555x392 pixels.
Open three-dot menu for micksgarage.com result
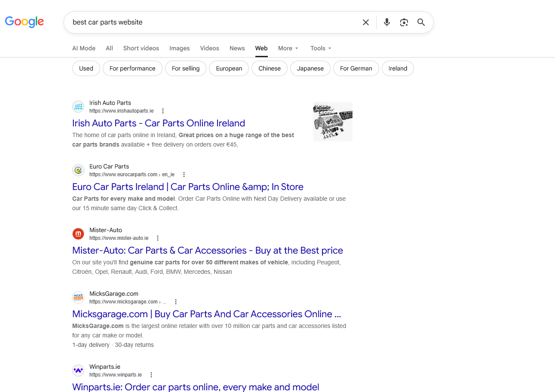coord(176,302)
